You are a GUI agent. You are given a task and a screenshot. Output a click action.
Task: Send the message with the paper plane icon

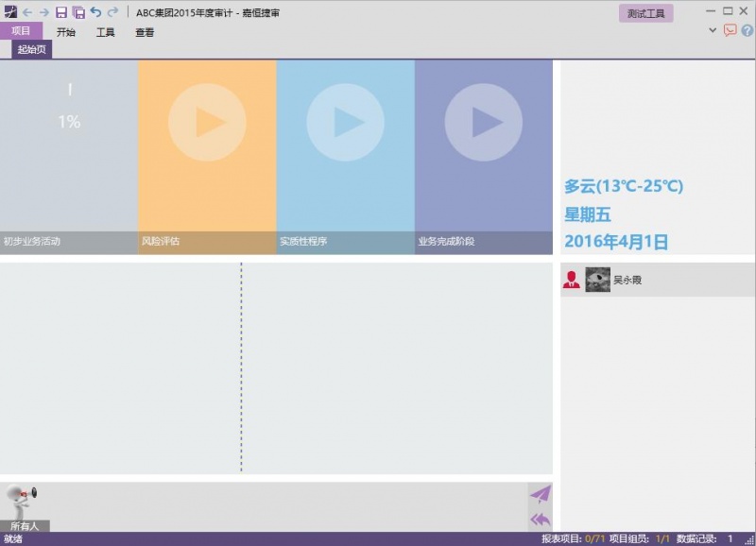pos(541,494)
